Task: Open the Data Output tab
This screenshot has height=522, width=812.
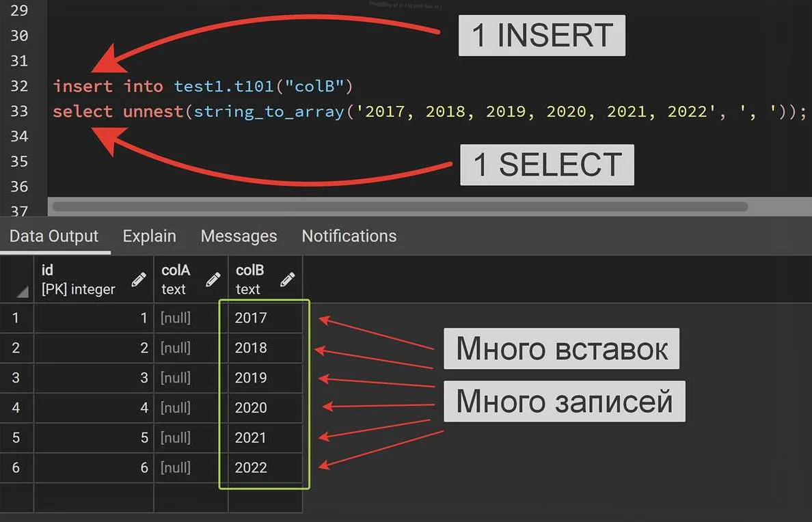Action: [54, 236]
